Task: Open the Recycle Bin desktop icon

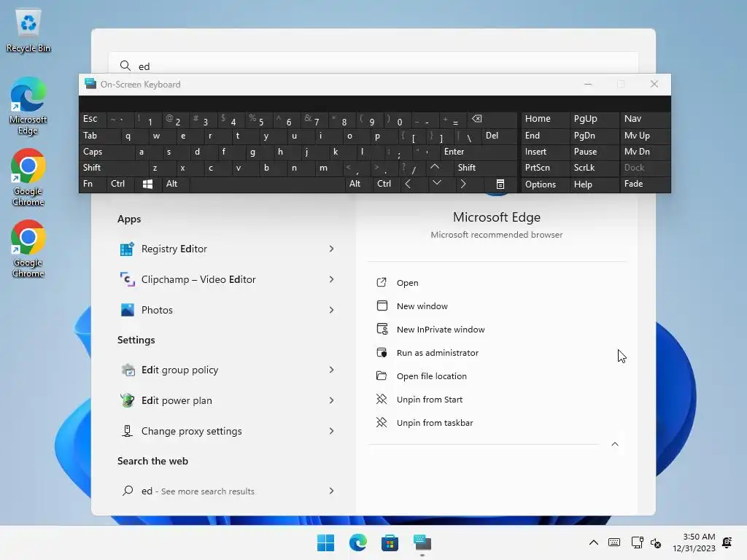Action: pyautogui.click(x=28, y=31)
